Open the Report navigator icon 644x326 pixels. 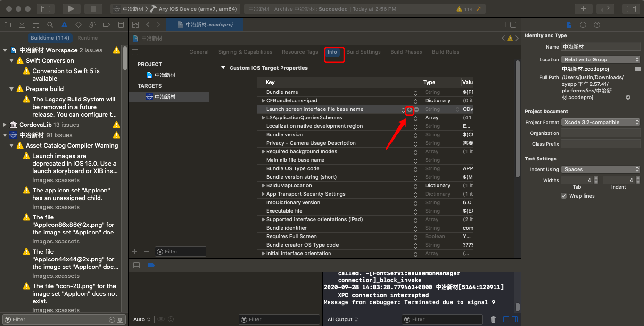(x=120, y=25)
